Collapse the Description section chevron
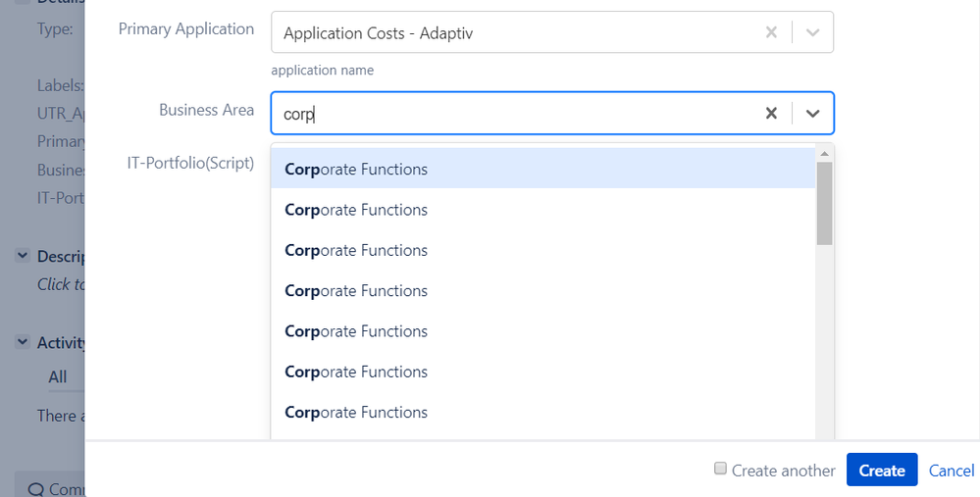 [x=23, y=256]
